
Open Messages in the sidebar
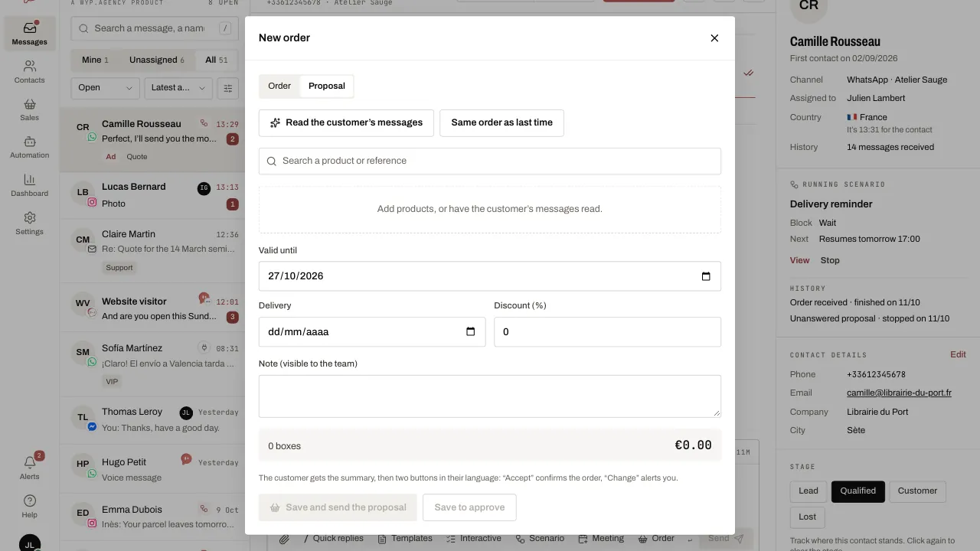29,34
